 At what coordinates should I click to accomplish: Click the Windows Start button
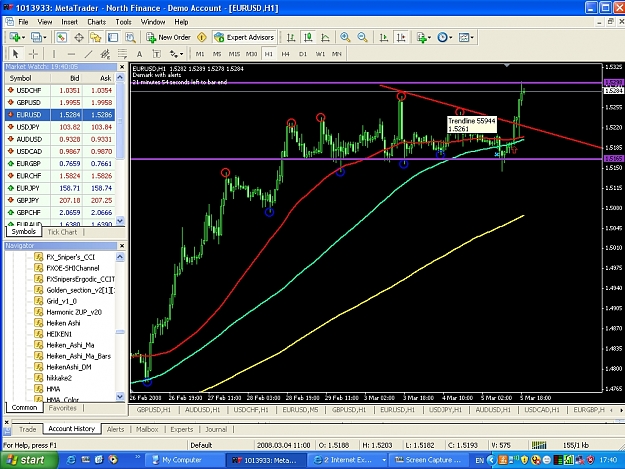pos(28,460)
